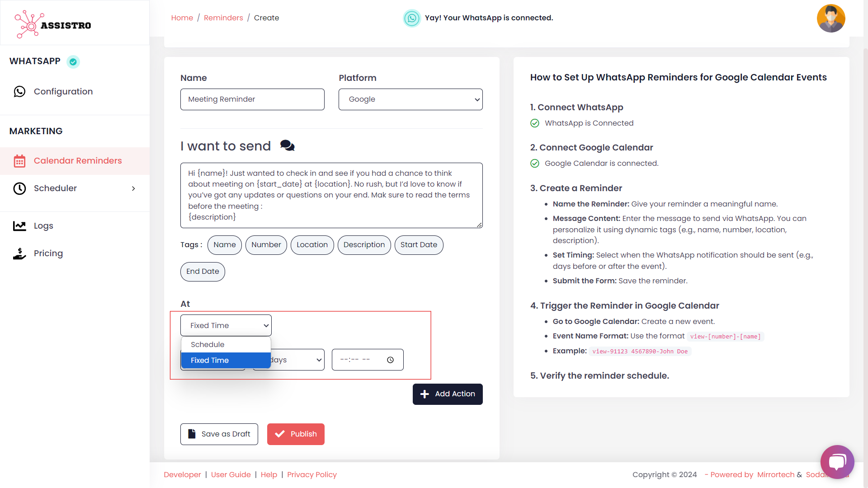This screenshot has width=868, height=488.
Task: Click the WhatsApp Configuration icon
Action: click(19, 92)
